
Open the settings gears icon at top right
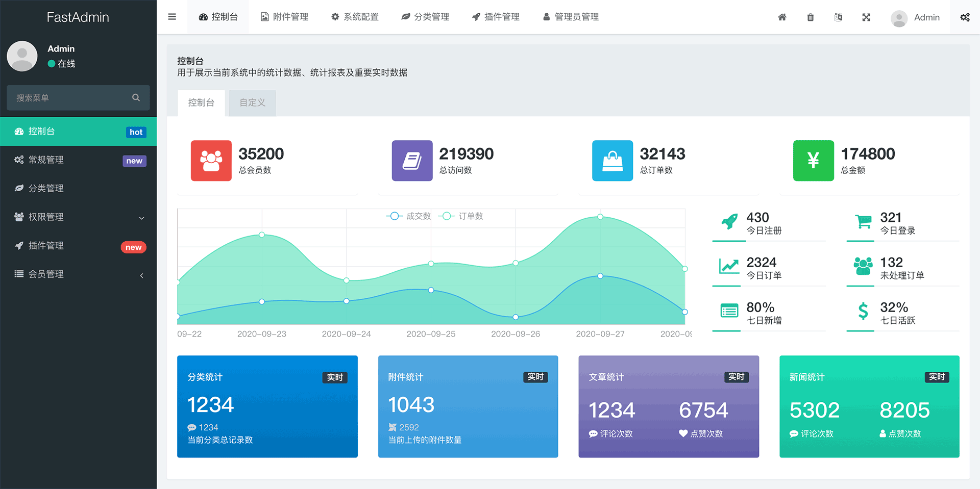point(965,17)
